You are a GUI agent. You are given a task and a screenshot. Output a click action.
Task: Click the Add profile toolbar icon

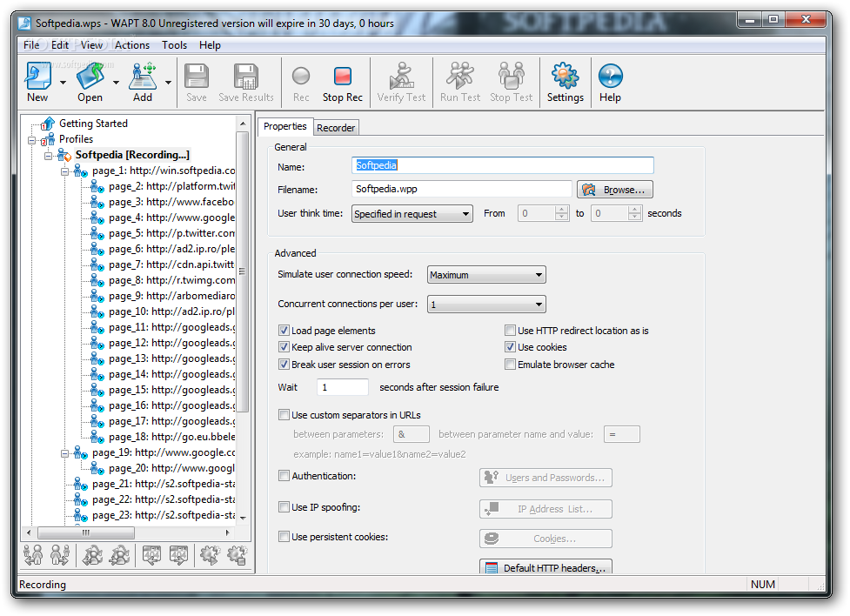point(143,76)
